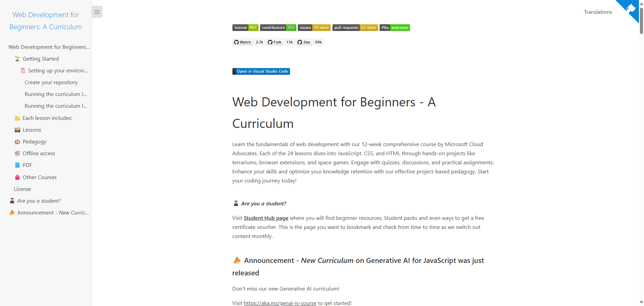Open the sidebar hamburger menu toggle
Image resolution: width=644 pixels, height=306 pixels.
pos(97,11)
